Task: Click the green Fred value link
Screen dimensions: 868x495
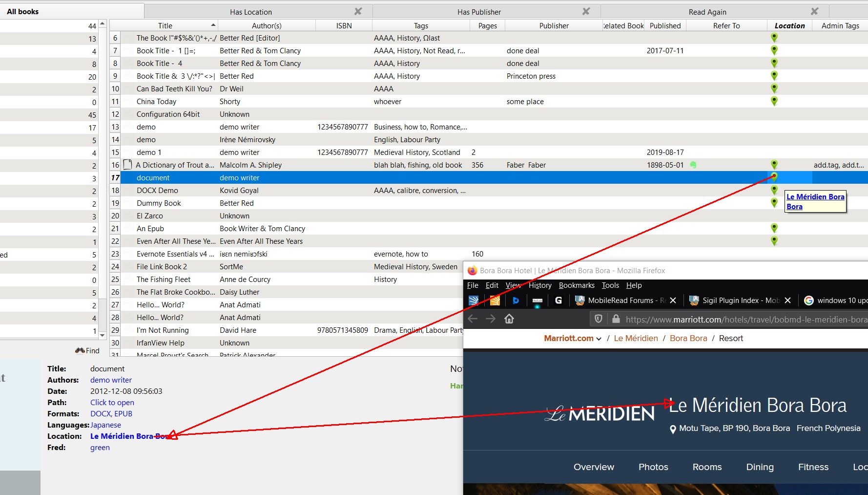Action: click(x=100, y=448)
